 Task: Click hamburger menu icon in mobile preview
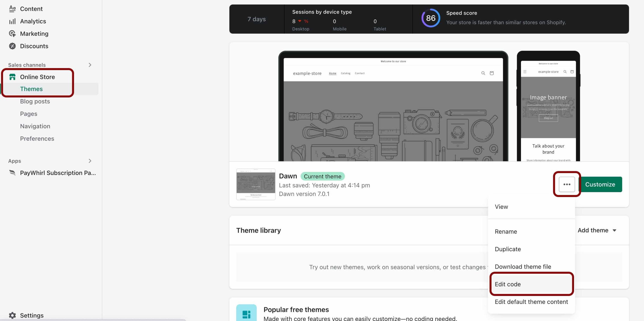[x=525, y=72]
